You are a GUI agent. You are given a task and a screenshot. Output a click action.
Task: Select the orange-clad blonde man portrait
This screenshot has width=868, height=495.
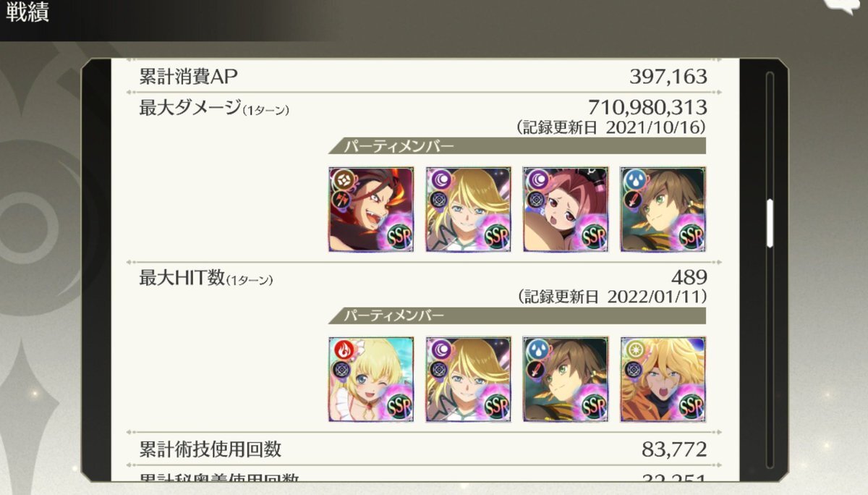click(663, 379)
